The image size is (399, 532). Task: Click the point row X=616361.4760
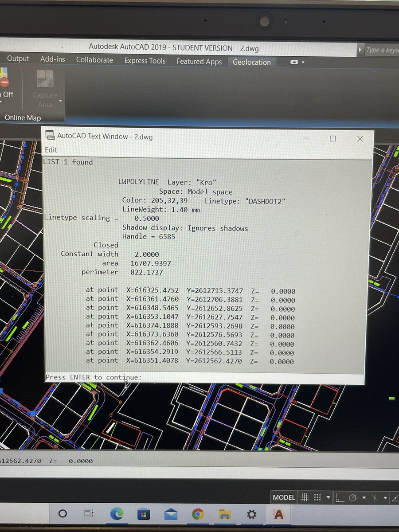tap(191, 299)
